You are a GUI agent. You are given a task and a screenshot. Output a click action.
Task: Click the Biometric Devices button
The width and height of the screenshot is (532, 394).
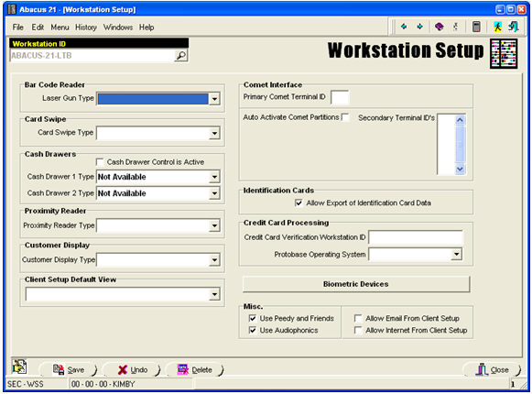click(356, 284)
